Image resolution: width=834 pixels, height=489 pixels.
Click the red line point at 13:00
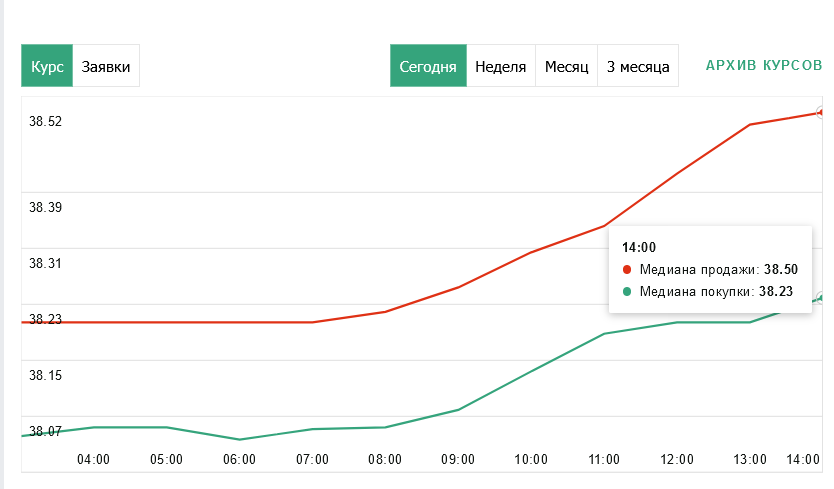[x=750, y=125]
